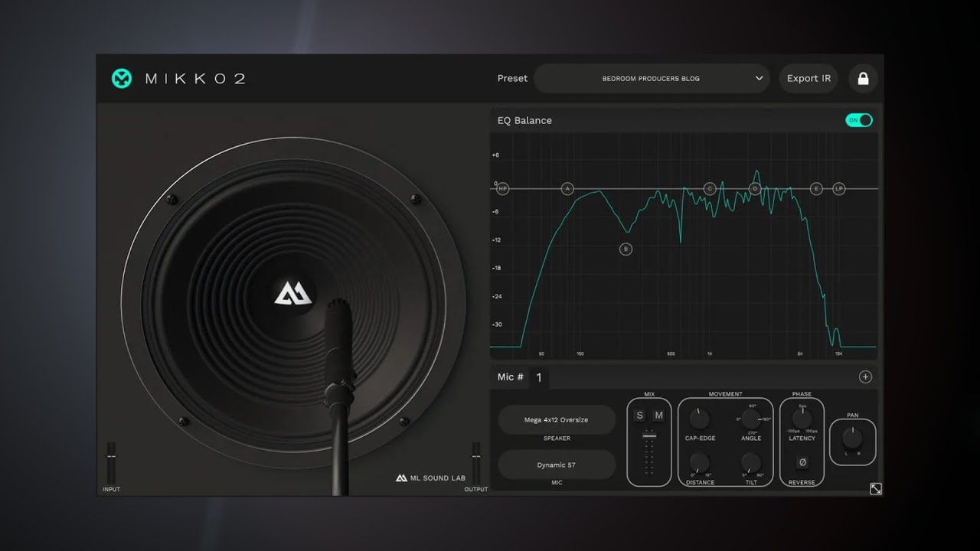Image resolution: width=980 pixels, height=551 pixels.
Task: Select the LP filter node on EQ
Action: 838,188
